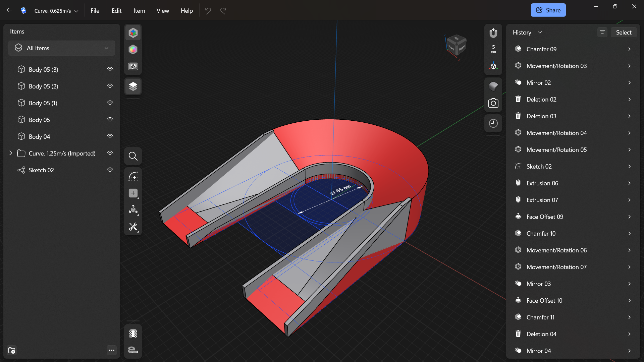Click the undo arrow
644x362 pixels.
(x=208, y=11)
